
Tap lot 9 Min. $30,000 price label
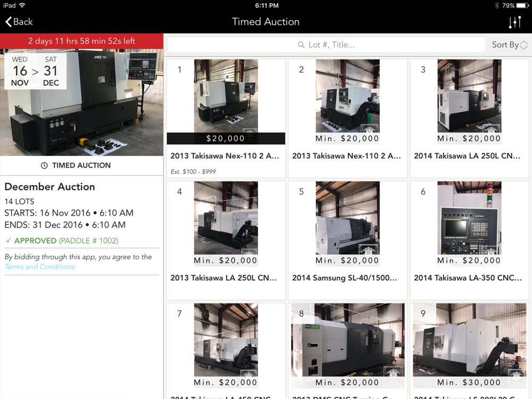[469, 383]
